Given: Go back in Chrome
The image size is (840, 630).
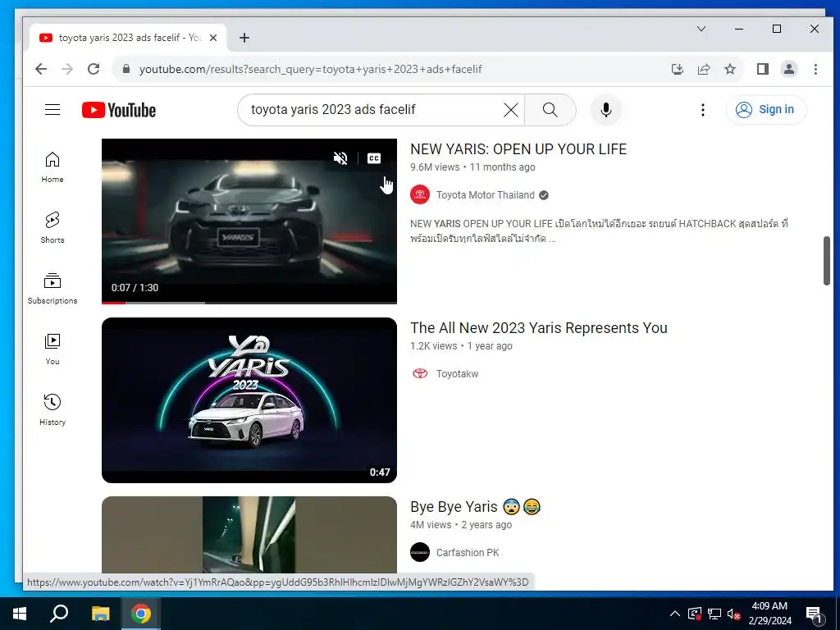Looking at the screenshot, I should click(41, 69).
